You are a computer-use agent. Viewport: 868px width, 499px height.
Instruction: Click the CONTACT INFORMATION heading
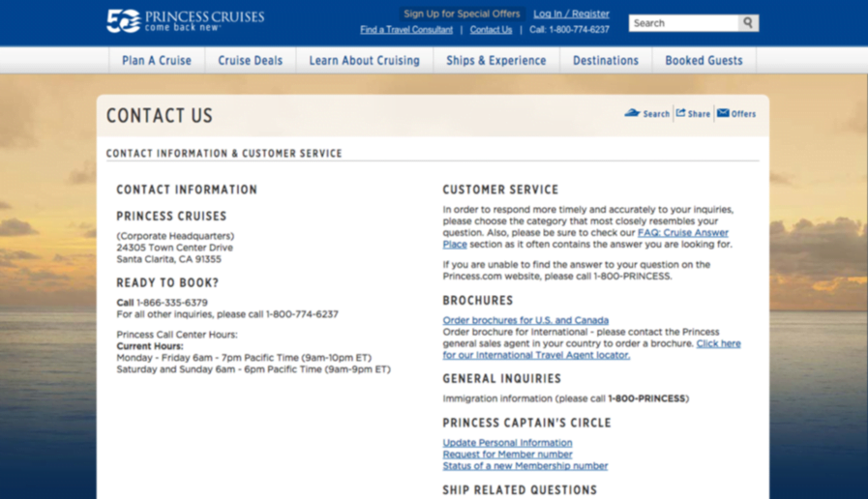(x=187, y=190)
